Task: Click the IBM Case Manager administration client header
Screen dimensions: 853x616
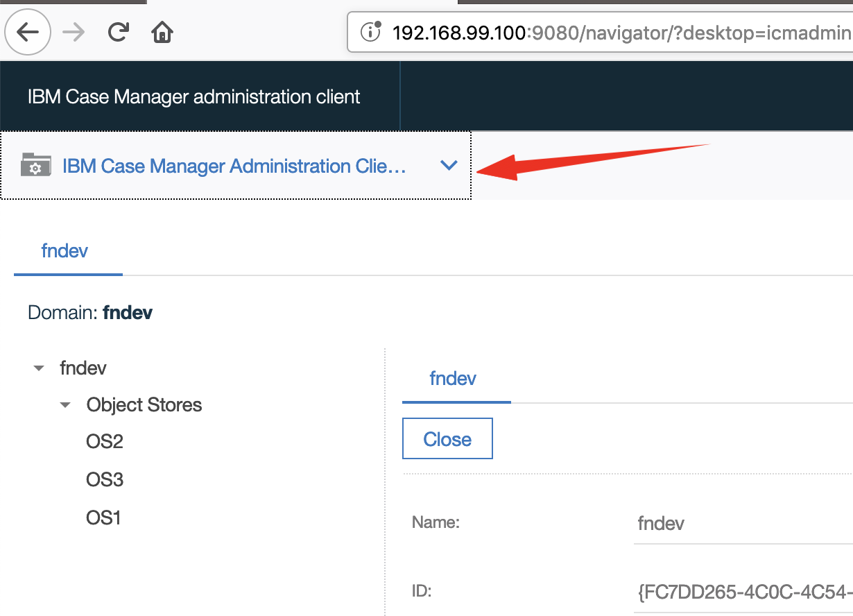Action: pyautogui.click(x=193, y=96)
